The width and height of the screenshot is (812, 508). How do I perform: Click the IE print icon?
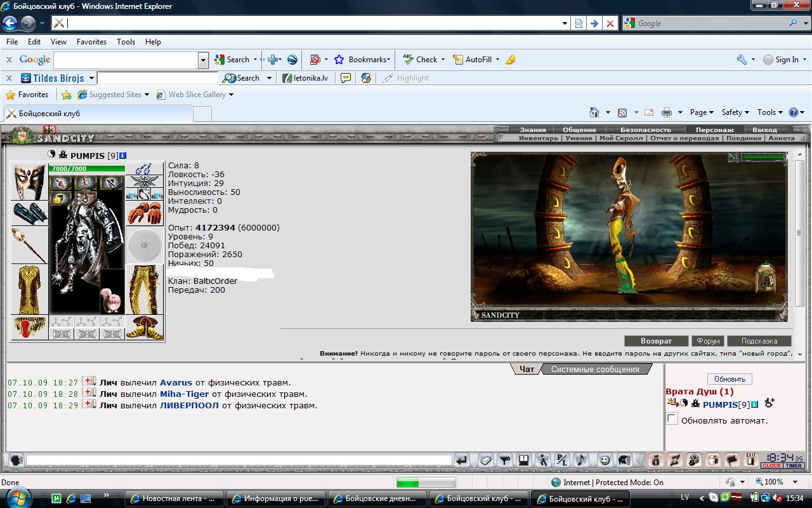click(666, 112)
